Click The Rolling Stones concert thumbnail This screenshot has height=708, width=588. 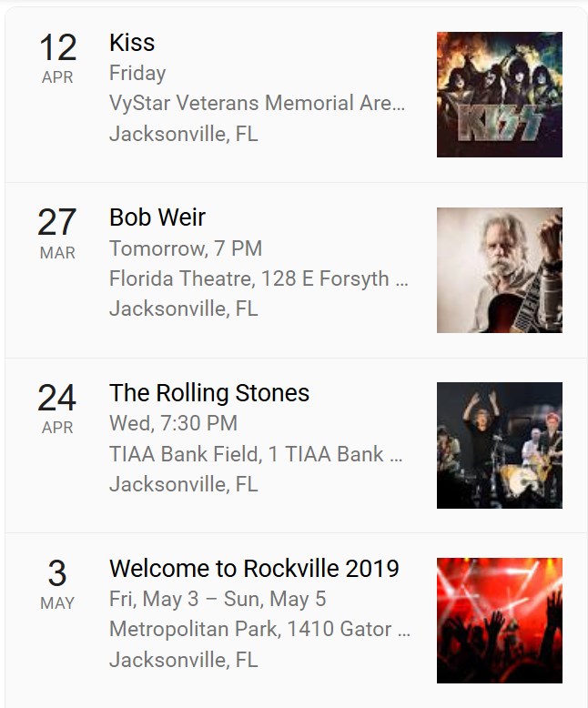(499, 445)
